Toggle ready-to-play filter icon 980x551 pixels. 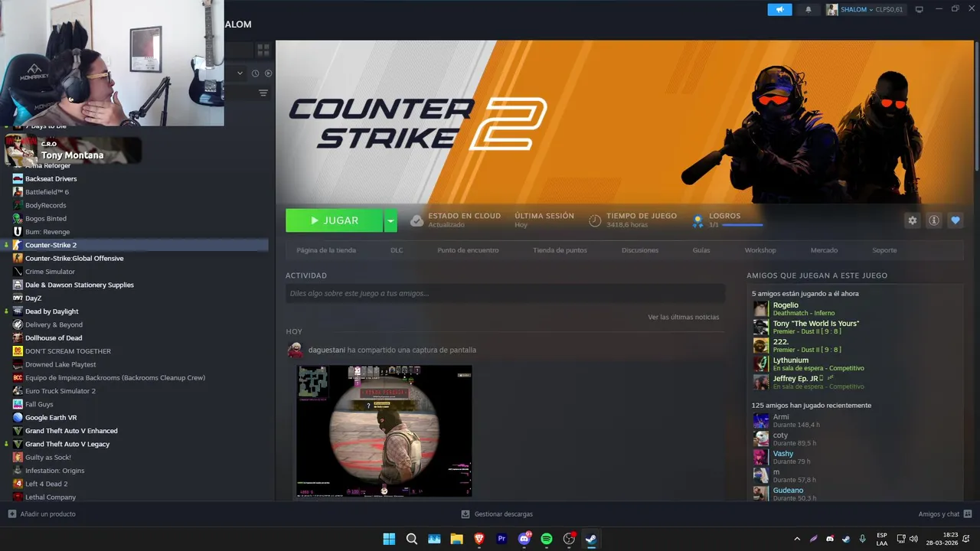coord(268,73)
